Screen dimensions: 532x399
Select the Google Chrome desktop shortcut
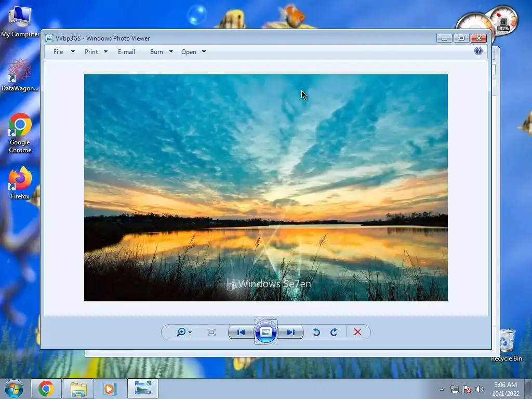tap(20, 133)
